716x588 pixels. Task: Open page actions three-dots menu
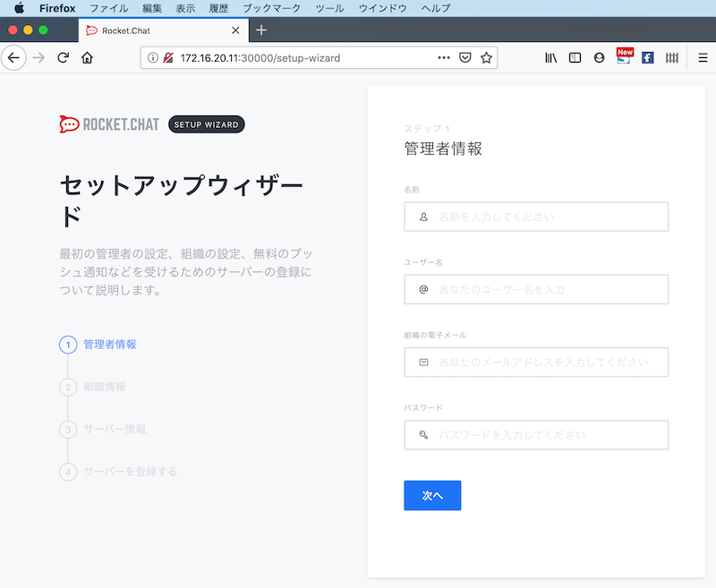(x=444, y=58)
